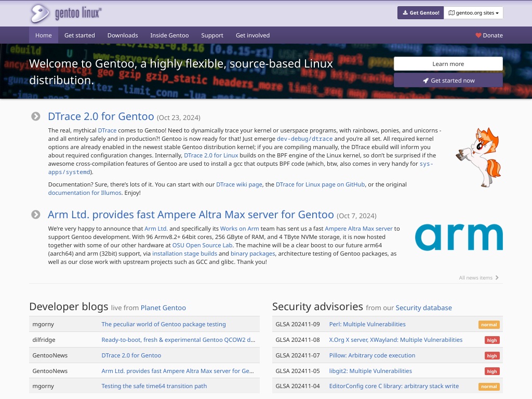Click the Learn more button
This screenshot has height=399, width=532.
448,64
